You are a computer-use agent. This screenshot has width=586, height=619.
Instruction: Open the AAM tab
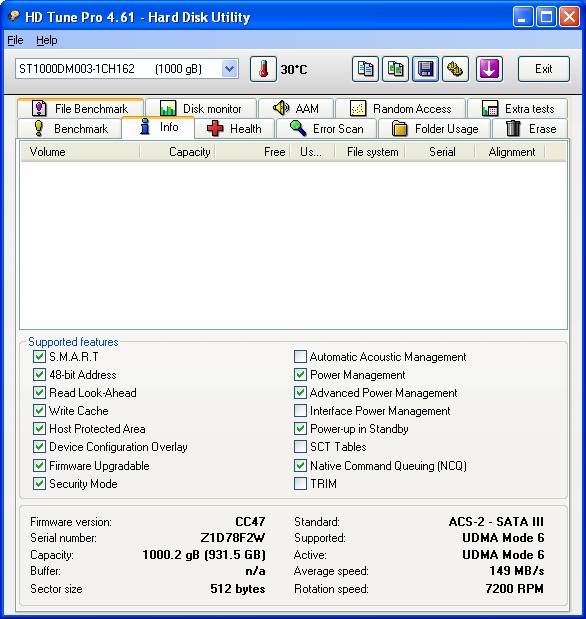(x=296, y=108)
